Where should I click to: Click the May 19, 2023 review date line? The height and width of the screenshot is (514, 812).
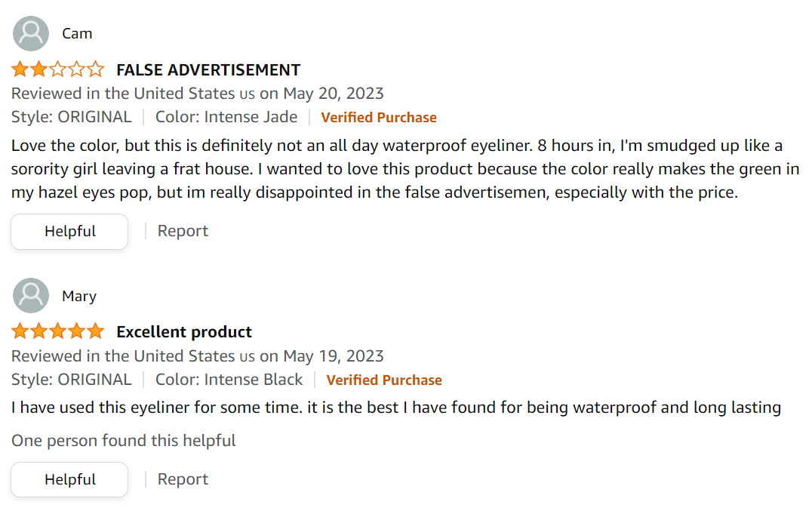click(198, 356)
